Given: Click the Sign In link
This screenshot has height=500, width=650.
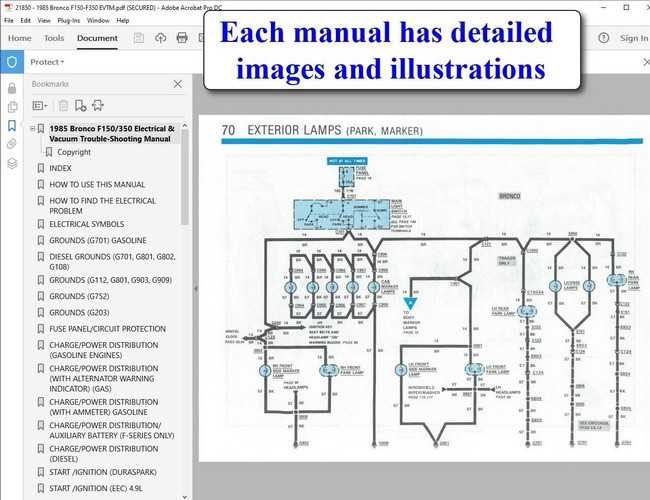Looking at the screenshot, I should [x=634, y=38].
